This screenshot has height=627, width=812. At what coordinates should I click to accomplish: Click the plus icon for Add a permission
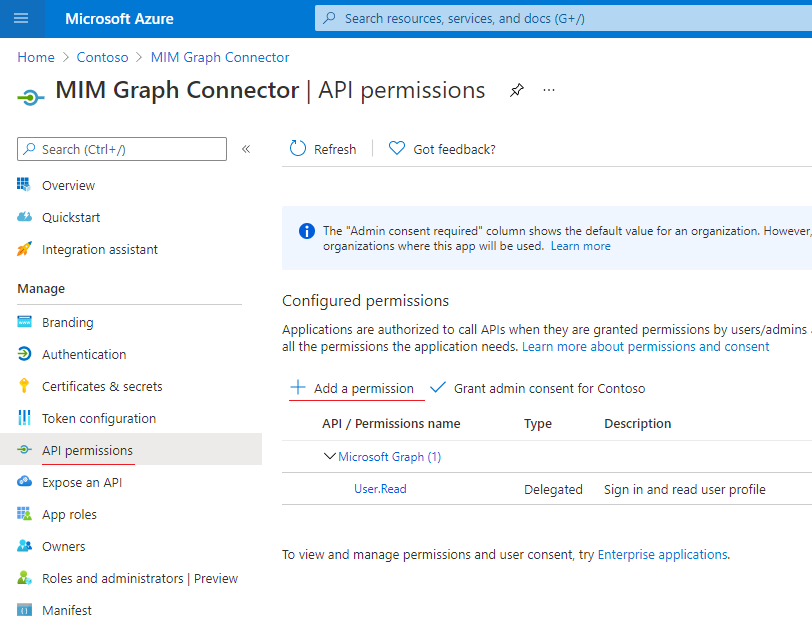298,387
